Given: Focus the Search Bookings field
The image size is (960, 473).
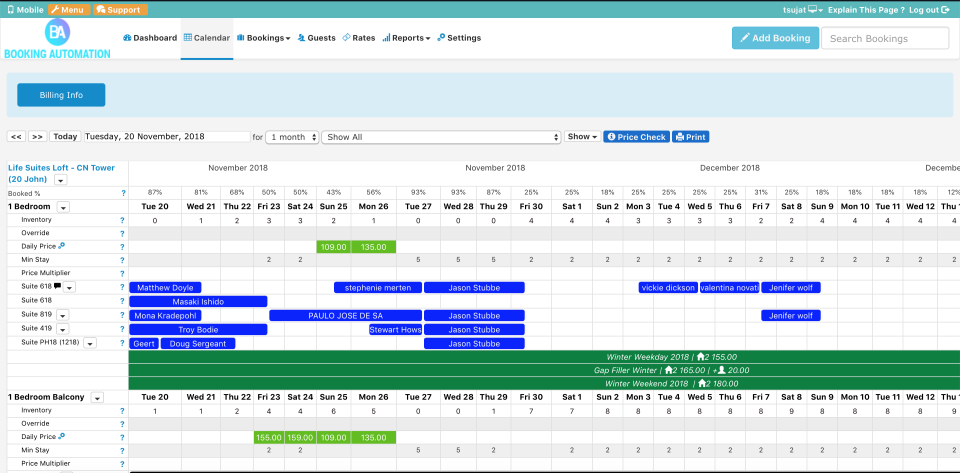Looking at the screenshot, I should click(885, 38).
